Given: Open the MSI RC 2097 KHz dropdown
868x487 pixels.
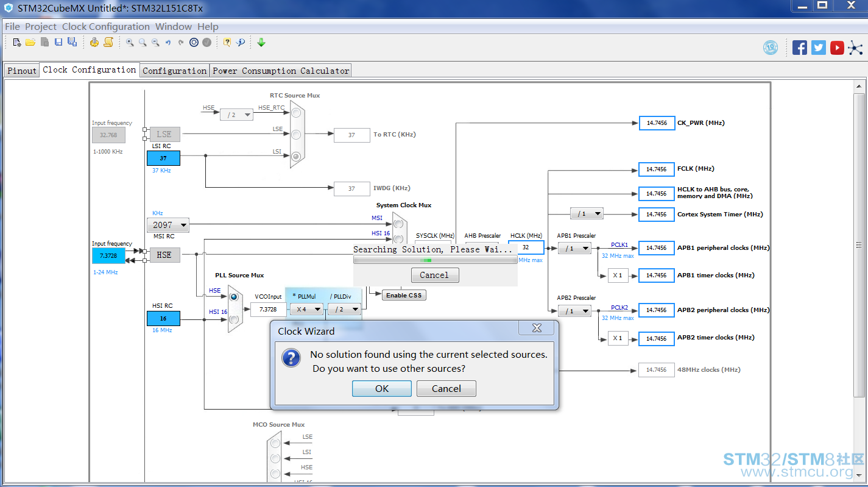Looking at the screenshot, I should tap(168, 225).
